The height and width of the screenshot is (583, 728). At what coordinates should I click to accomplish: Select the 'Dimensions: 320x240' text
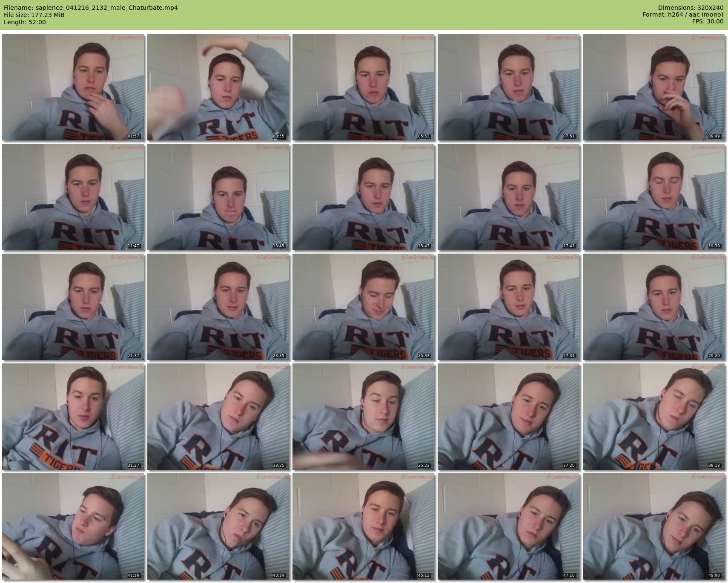pyautogui.click(x=691, y=8)
